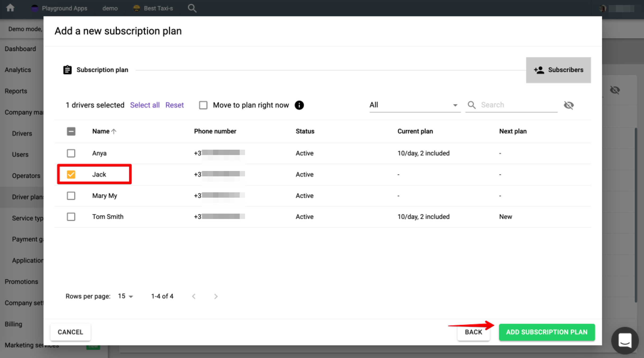
Task: Open Rows per page dropdown
Action: (x=125, y=296)
